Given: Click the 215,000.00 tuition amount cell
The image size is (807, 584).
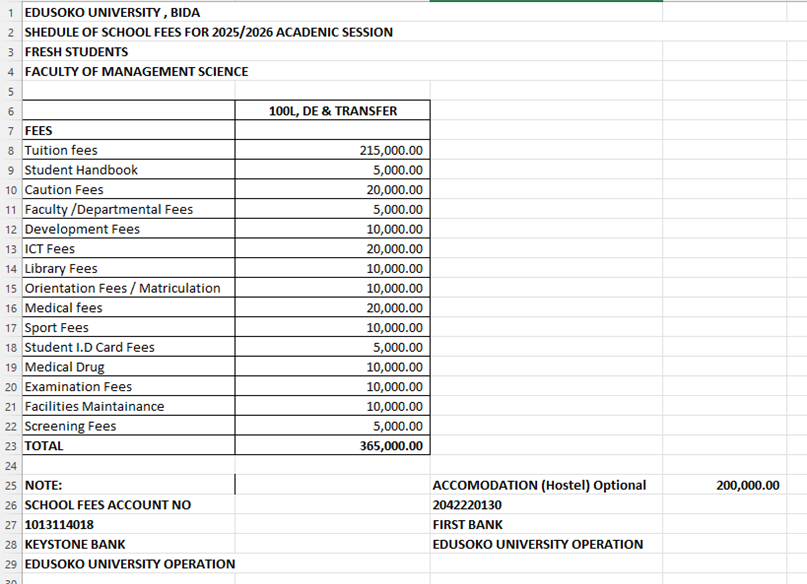Looking at the screenshot, I should [390, 150].
